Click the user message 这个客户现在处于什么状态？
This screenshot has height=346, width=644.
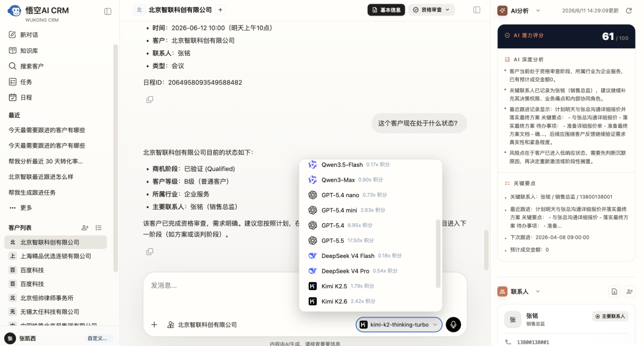coord(419,123)
